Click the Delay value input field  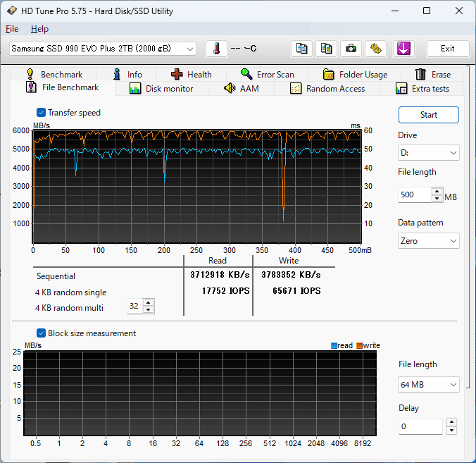click(x=420, y=427)
